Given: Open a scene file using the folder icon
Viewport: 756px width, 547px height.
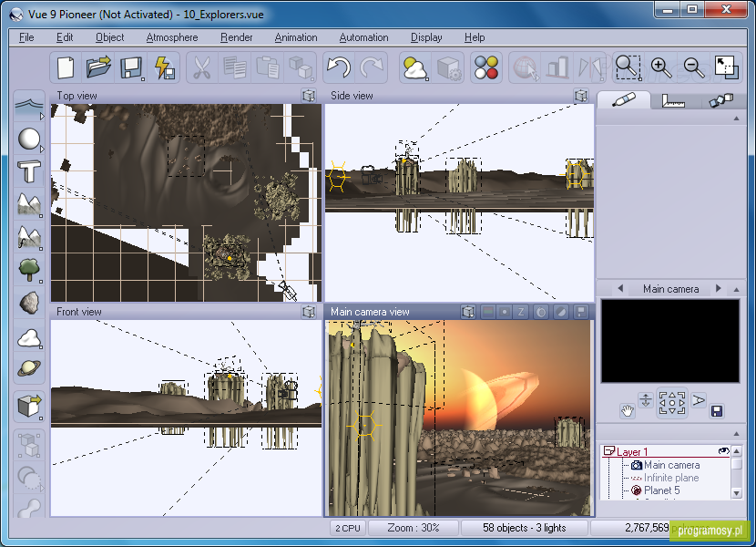Looking at the screenshot, I should click(x=98, y=67).
